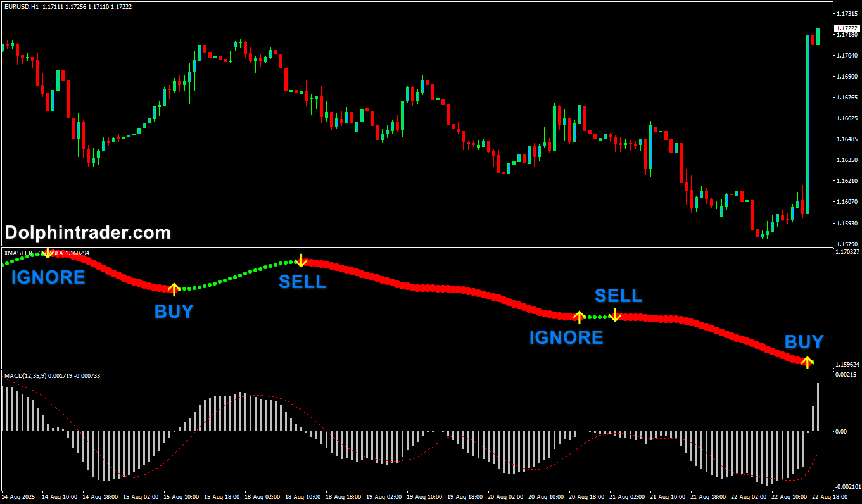Viewport: 862px width, 504px height.
Task: Click the yellow down arrow above the left IGNORE label
Action: [48, 253]
